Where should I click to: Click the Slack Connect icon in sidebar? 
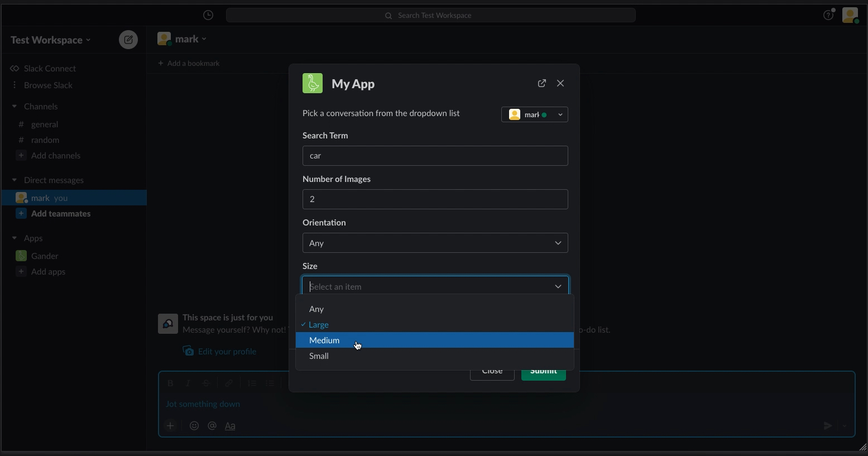(x=15, y=68)
